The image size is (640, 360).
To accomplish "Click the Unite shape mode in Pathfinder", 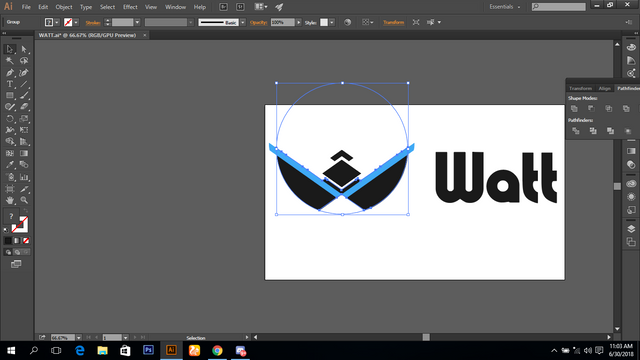I will pos(574,109).
